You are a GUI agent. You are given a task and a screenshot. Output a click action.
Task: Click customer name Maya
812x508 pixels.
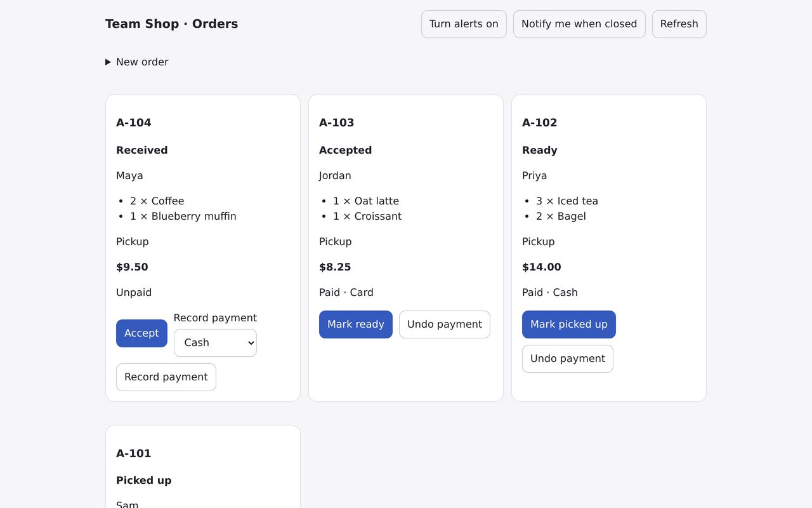tap(129, 176)
